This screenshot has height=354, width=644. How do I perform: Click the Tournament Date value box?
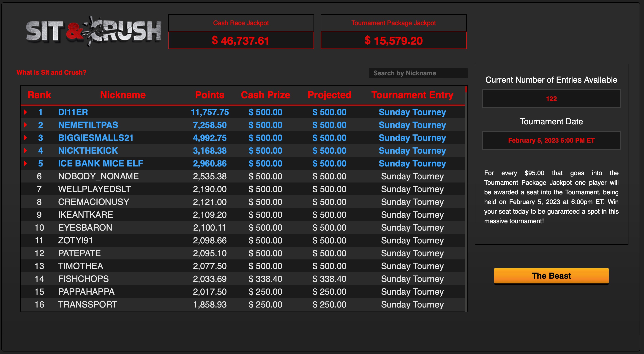[x=551, y=140]
